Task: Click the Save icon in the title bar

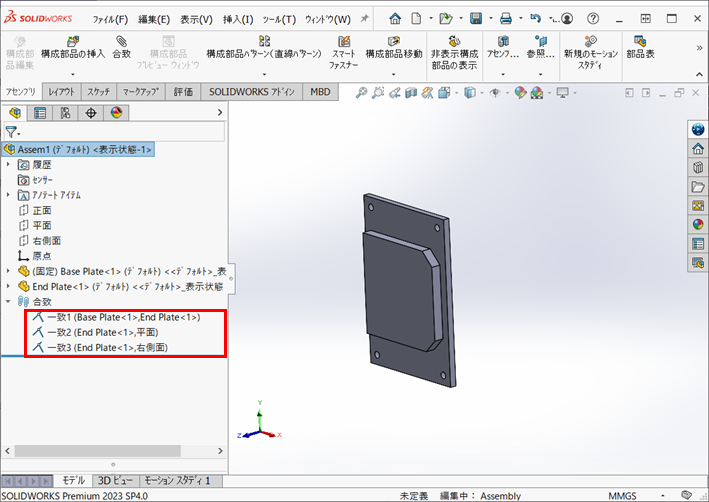Action: click(476, 18)
